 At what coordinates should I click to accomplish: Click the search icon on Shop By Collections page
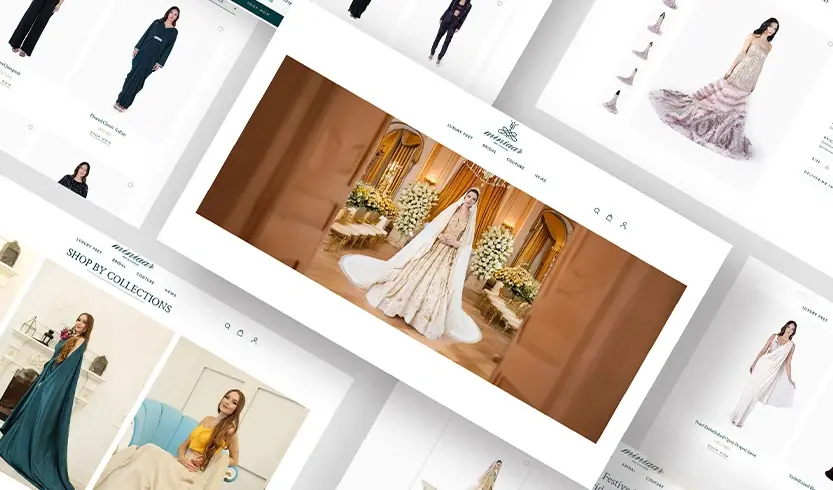tap(227, 326)
